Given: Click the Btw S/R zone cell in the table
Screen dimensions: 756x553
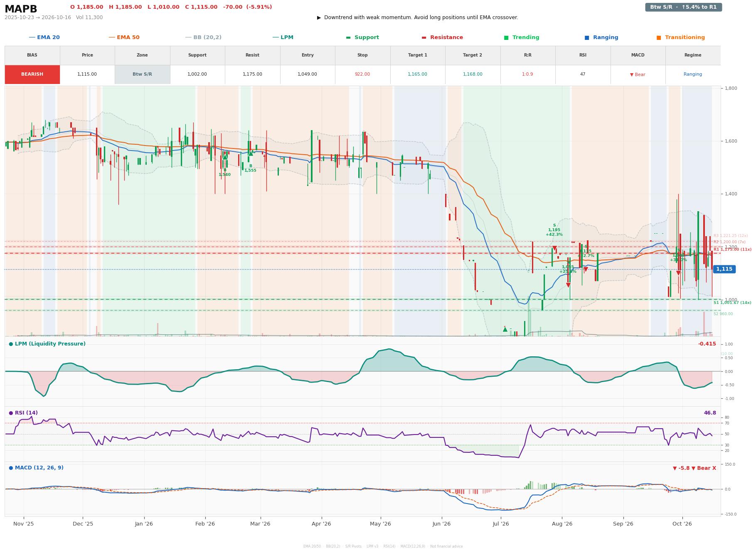Looking at the screenshot, I should [142, 74].
